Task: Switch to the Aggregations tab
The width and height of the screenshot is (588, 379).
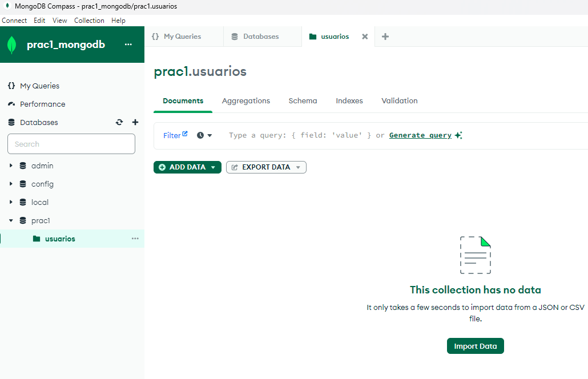Action: click(246, 101)
